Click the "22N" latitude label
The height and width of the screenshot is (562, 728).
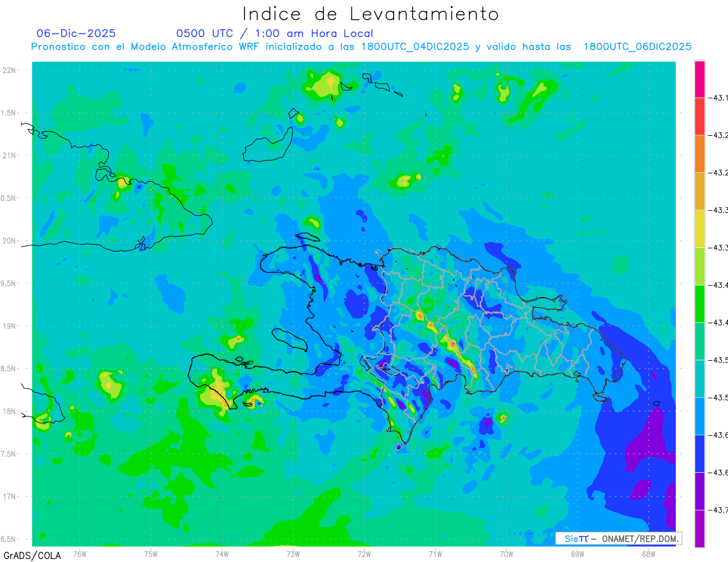10,70
